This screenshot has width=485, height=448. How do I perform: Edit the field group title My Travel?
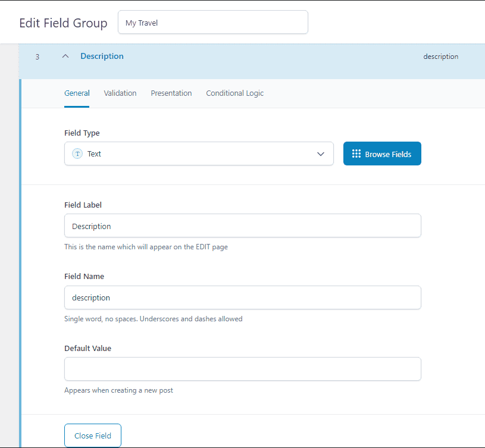213,22
